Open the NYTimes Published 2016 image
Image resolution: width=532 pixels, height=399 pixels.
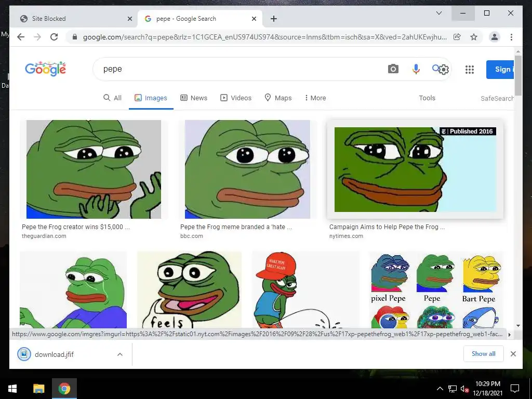[415, 169]
